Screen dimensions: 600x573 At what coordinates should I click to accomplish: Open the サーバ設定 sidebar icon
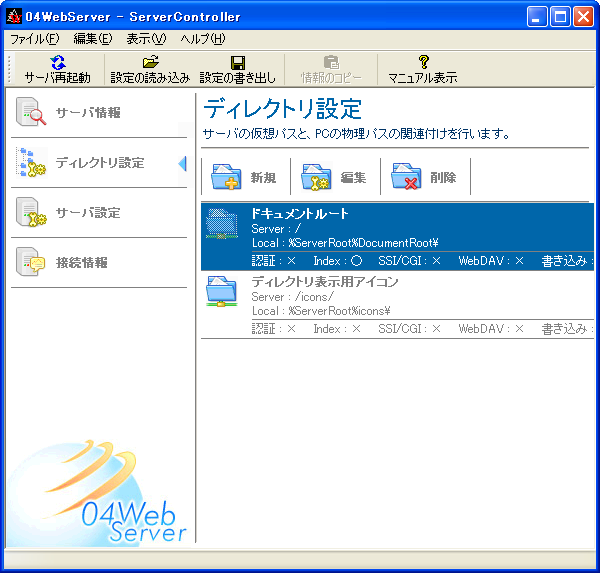point(31,212)
